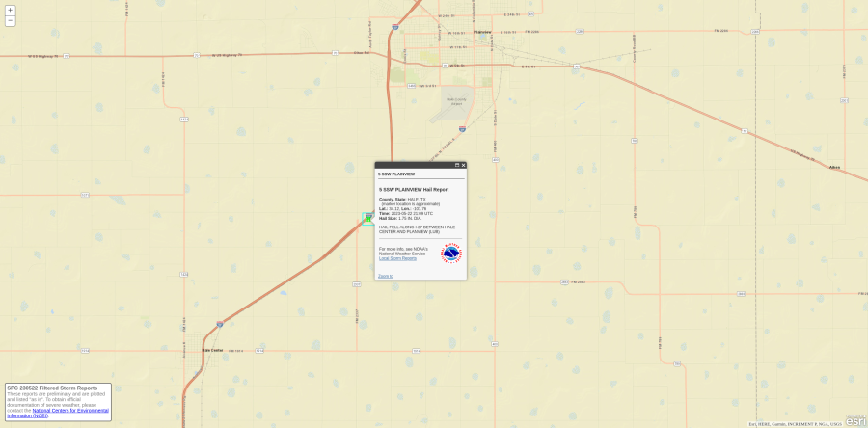Click the Zoom to link
This screenshot has height=428, width=868.
pyautogui.click(x=385, y=276)
